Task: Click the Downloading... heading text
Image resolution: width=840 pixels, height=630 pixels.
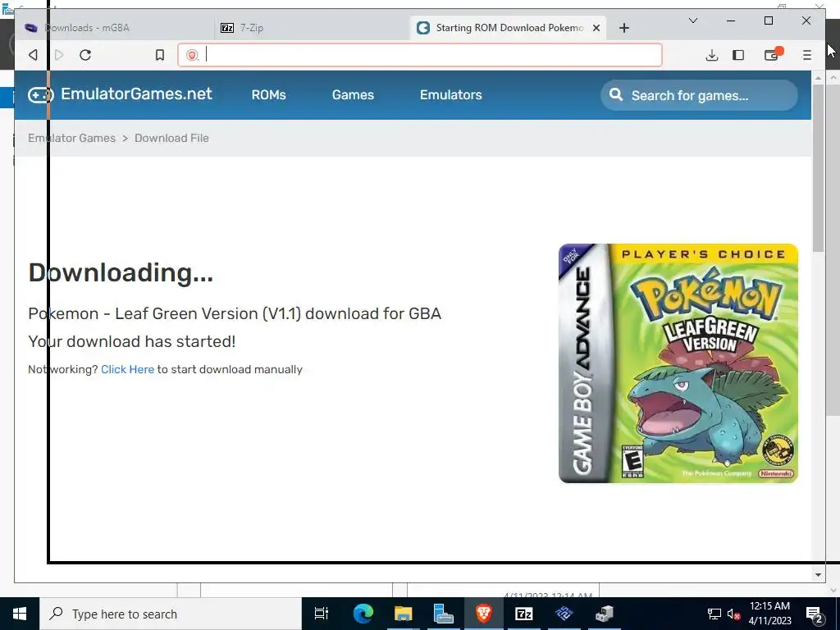Action: tap(121, 273)
